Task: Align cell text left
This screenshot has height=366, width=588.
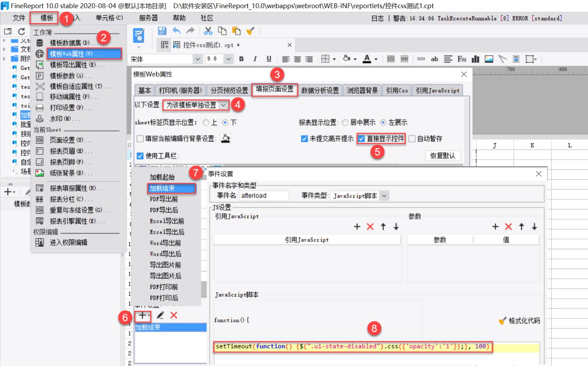Action: tap(286, 59)
